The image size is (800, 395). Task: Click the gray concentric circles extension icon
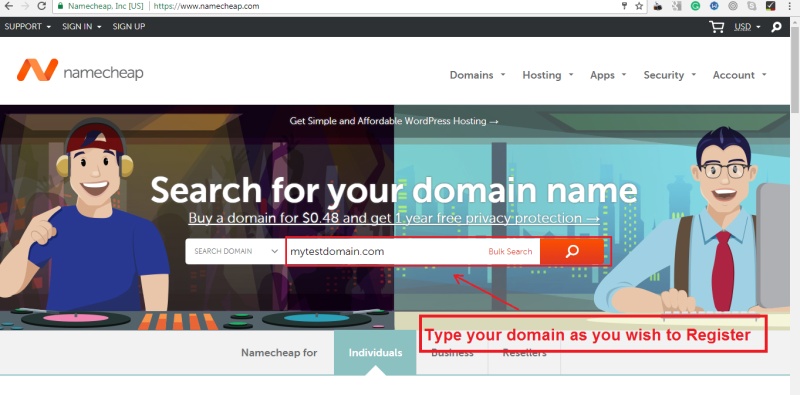(x=733, y=6)
